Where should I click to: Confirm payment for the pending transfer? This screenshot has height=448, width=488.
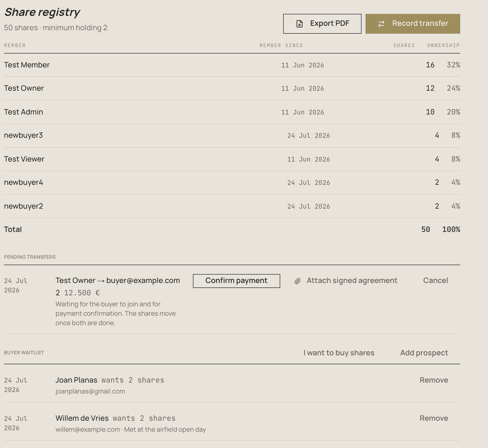236,281
